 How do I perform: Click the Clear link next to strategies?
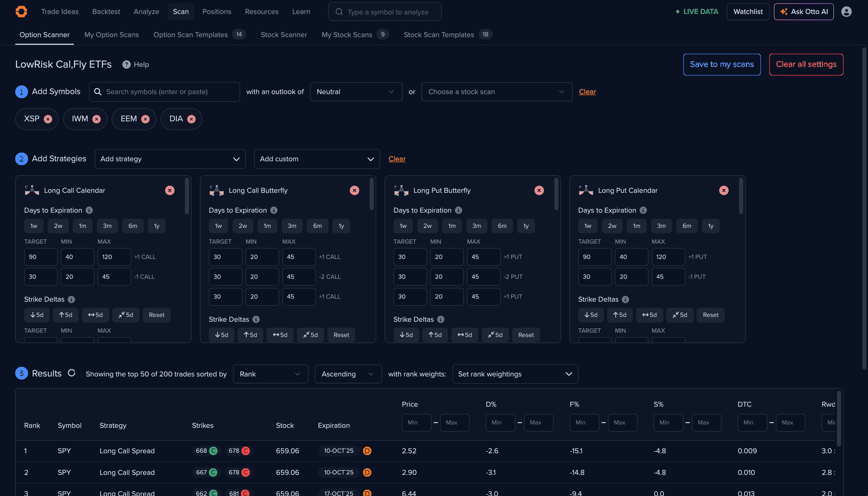click(397, 159)
